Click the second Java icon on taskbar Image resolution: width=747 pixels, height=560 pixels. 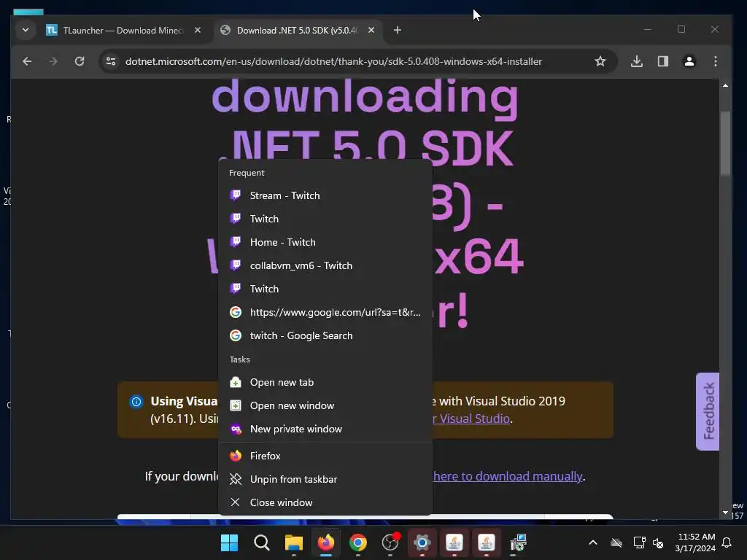(x=487, y=542)
